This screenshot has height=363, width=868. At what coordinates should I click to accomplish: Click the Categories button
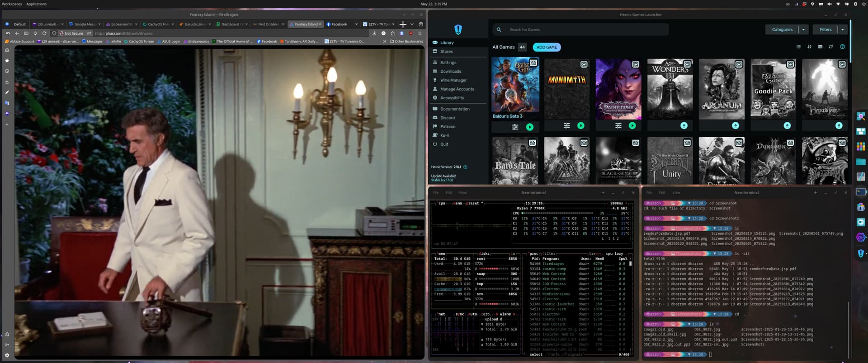[782, 30]
